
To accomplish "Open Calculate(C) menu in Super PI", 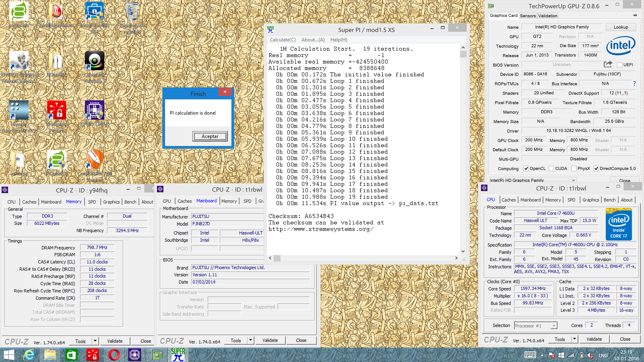I will pos(283,40).
